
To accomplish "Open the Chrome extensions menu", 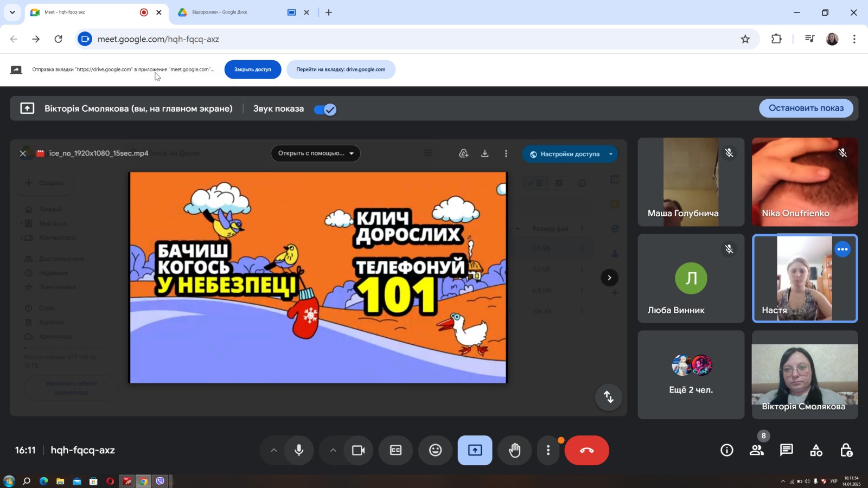I will click(x=776, y=39).
